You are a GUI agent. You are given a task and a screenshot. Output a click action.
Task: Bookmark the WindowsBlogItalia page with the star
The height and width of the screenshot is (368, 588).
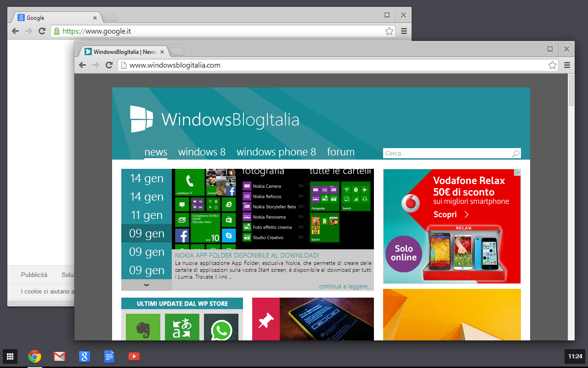(x=552, y=65)
